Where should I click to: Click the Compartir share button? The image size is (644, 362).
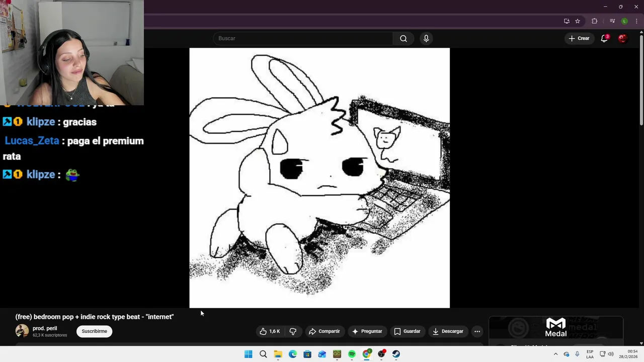point(325,331)
